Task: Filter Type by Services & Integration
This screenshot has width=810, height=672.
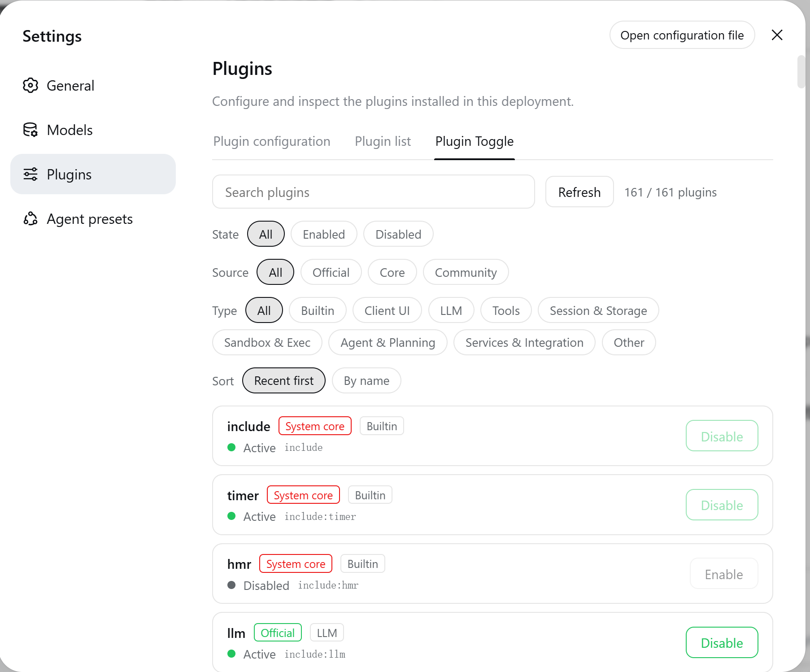Action: [x=524, y=343]
